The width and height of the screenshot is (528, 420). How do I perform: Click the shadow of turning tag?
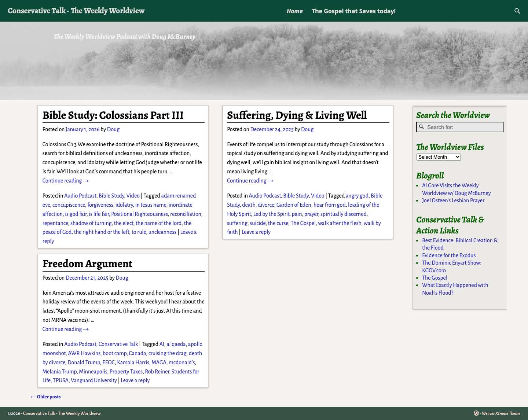tap(91, 223)
